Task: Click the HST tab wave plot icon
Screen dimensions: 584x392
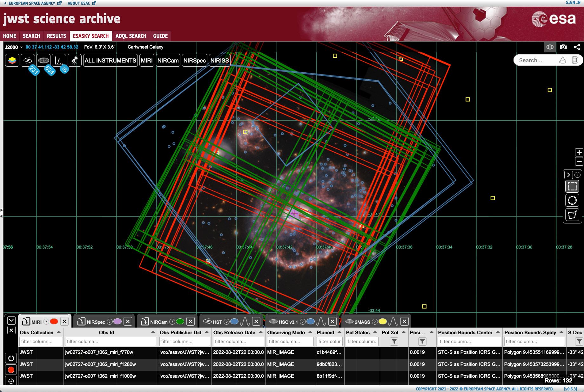Action: [245, 322]
